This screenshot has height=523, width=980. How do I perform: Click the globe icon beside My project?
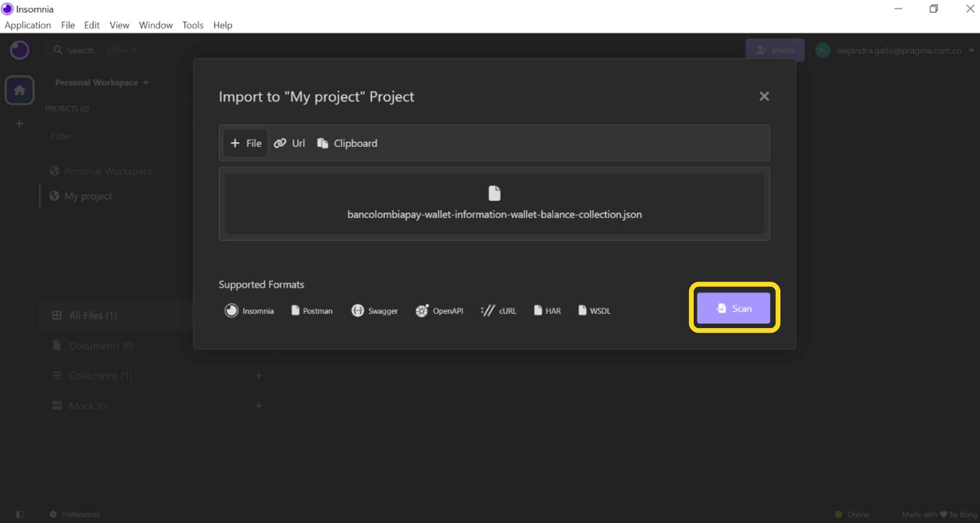(55, 196)
